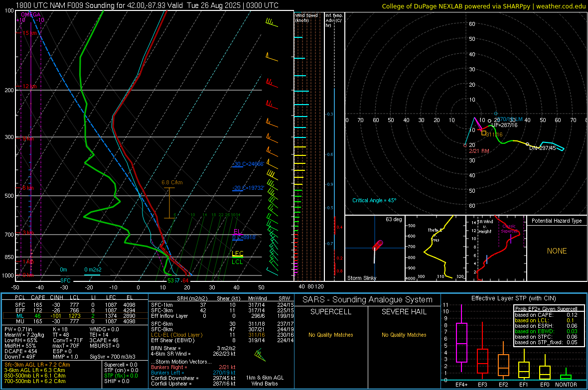Select the based on STP_fixed: 0.05 line
The width and height of the screenshot is (588, 390).
(x=546, y=342)
